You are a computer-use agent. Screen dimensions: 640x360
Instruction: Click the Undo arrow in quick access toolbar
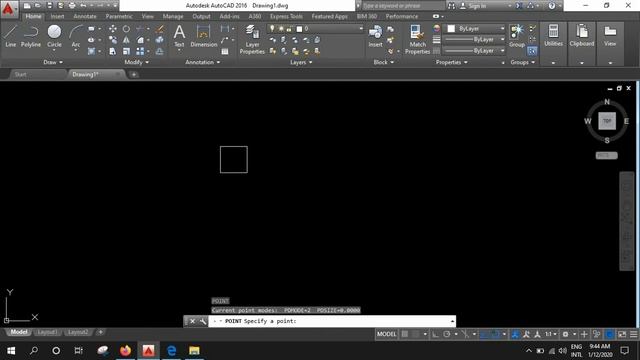83,6
